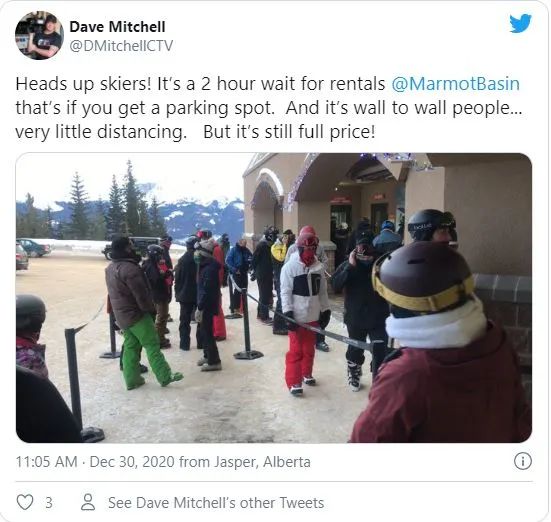The image size is (551, 522).
Task: Click the person icon beside other Tweets
Action: [88, 502]
